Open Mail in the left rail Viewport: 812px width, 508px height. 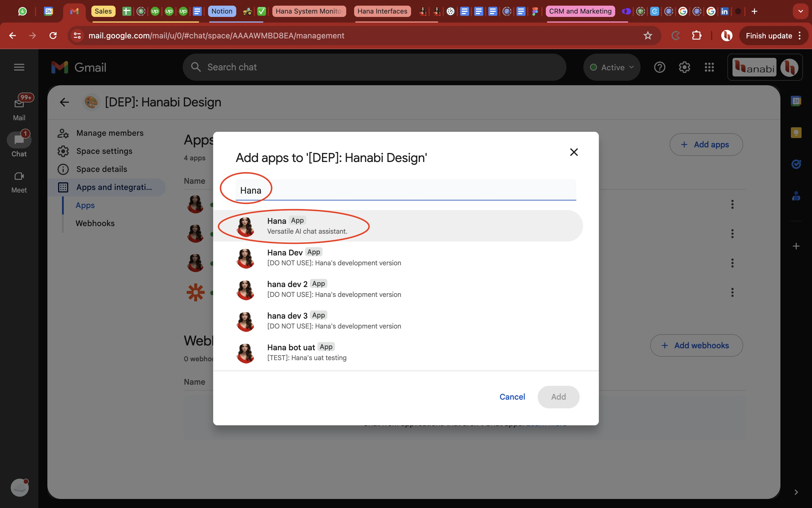(x=19, y=108)
